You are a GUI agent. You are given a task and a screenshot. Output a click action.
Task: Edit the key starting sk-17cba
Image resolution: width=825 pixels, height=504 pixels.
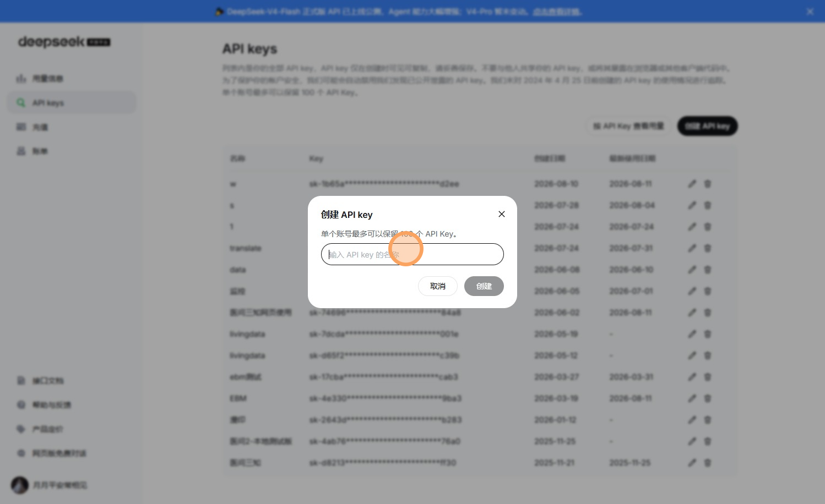click(692, 377)
